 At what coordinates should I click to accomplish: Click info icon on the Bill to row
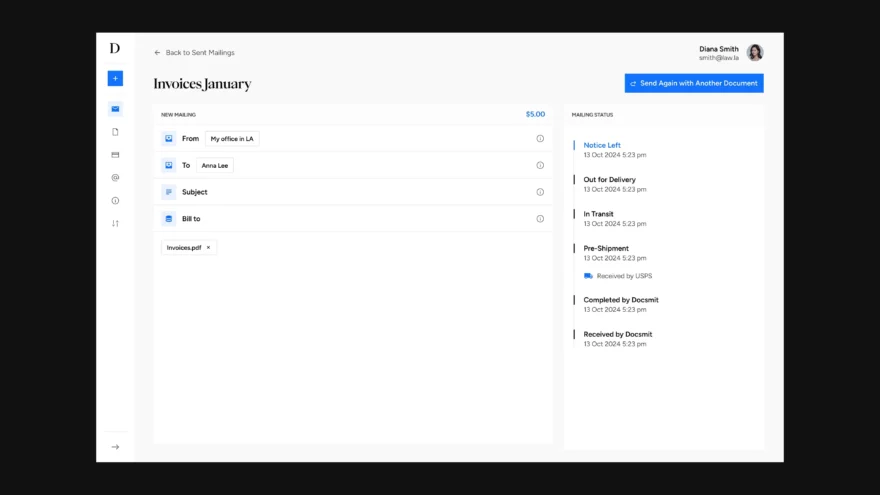540,219
